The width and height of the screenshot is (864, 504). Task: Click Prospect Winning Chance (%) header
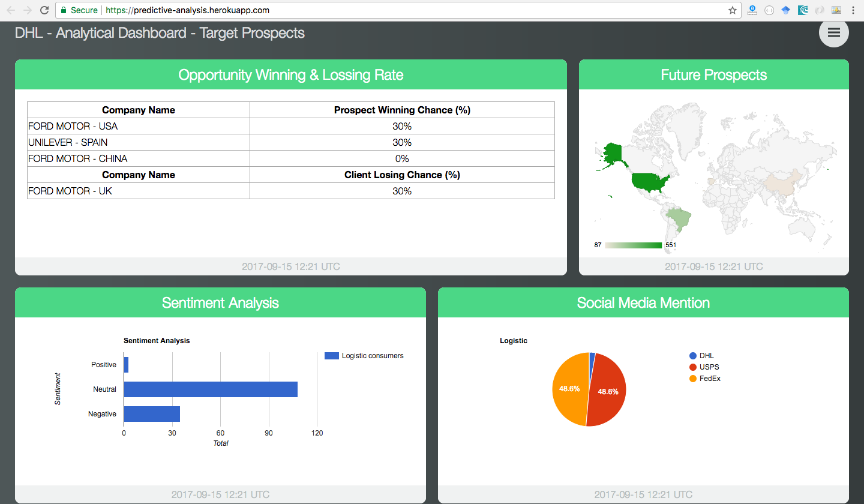click(x=402, y=110)
